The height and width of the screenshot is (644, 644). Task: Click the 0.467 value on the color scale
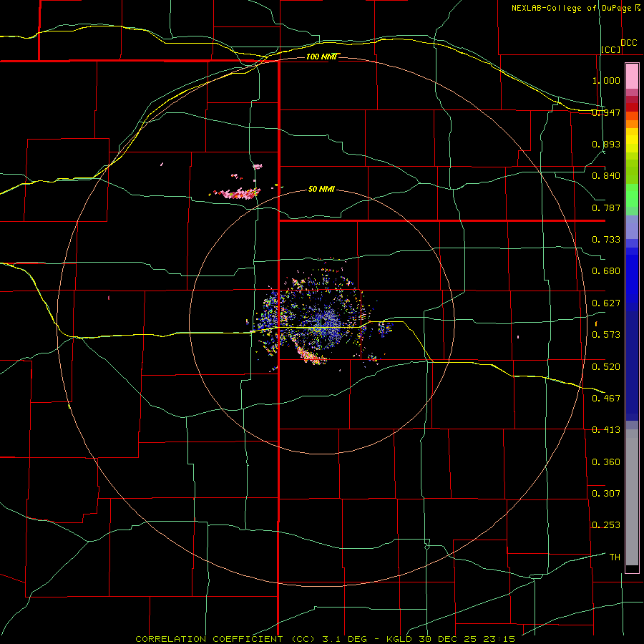(606, 399)
